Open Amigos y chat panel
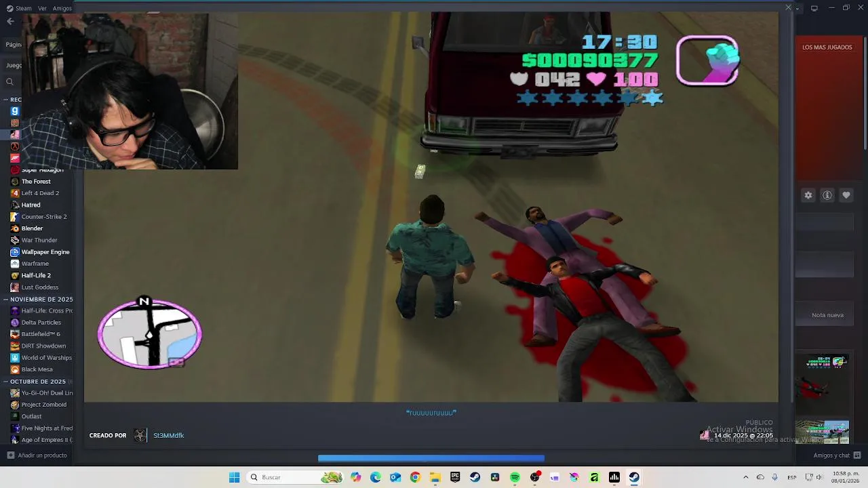868x488 pixels. (837, 455)
